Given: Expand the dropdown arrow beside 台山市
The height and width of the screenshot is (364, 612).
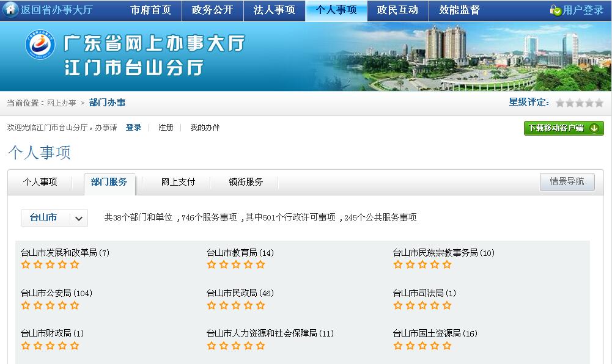Looking at the screenshot, I should [79, 218].
